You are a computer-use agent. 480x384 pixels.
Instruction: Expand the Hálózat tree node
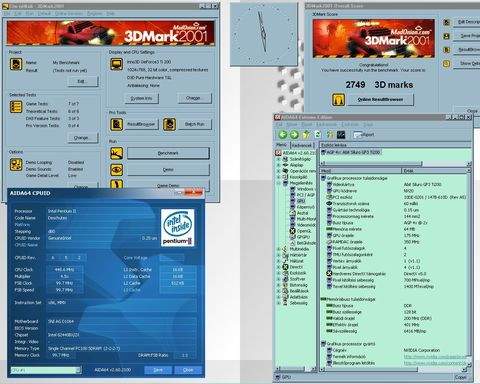coord(278,261)
